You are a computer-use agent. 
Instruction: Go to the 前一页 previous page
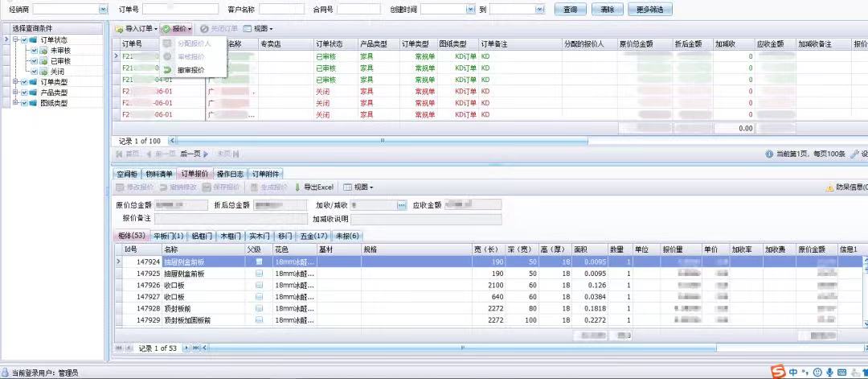tap(162, 154)
